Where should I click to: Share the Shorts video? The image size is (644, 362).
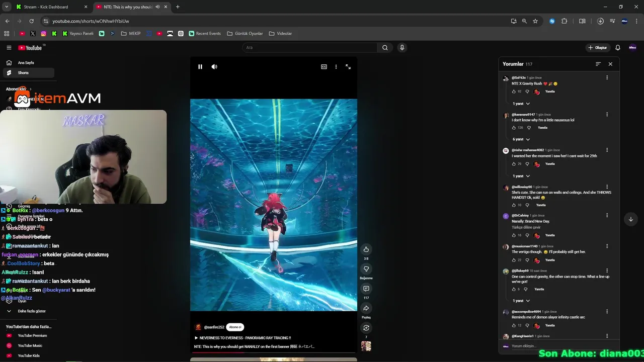pos(366,308)
